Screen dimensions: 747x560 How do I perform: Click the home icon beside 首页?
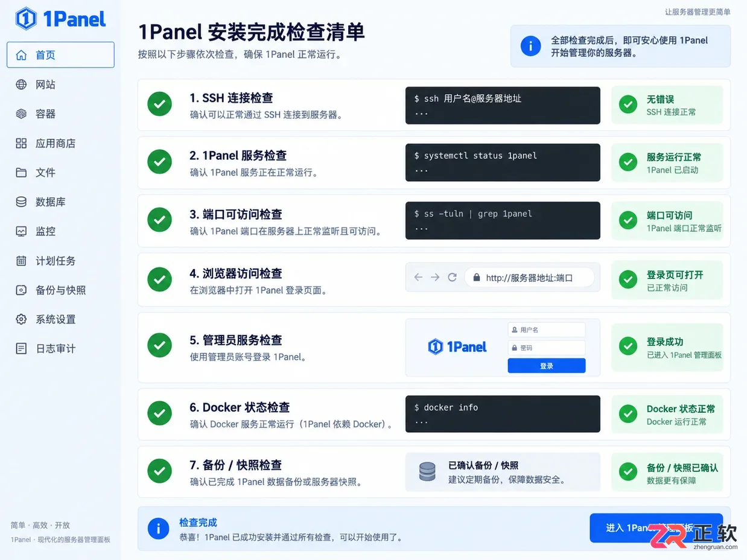point(21,55)
